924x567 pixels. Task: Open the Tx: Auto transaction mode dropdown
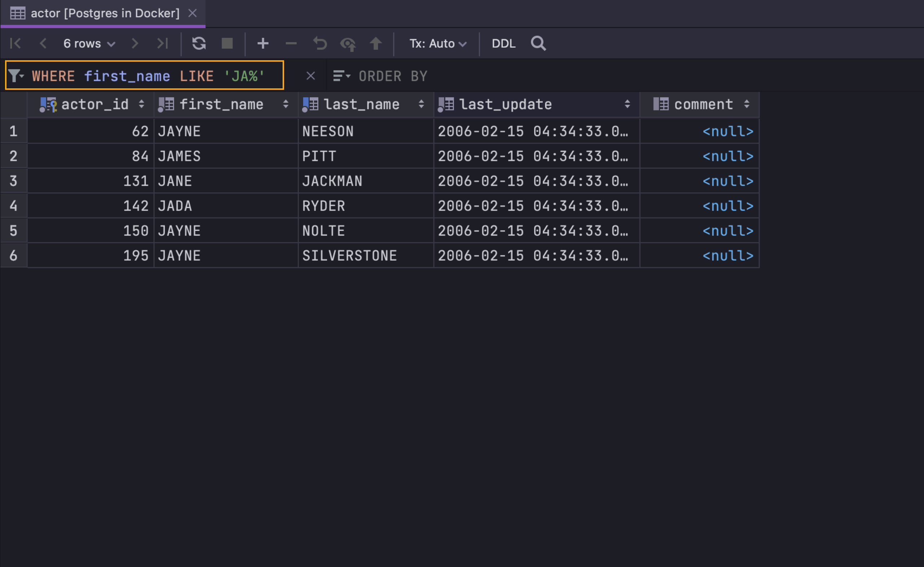pyautogui.click(x=437, y=44)
